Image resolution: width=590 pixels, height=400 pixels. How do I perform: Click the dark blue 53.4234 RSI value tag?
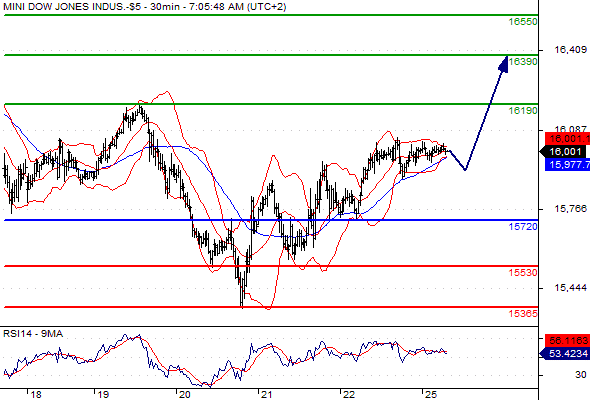coord(564,353)
